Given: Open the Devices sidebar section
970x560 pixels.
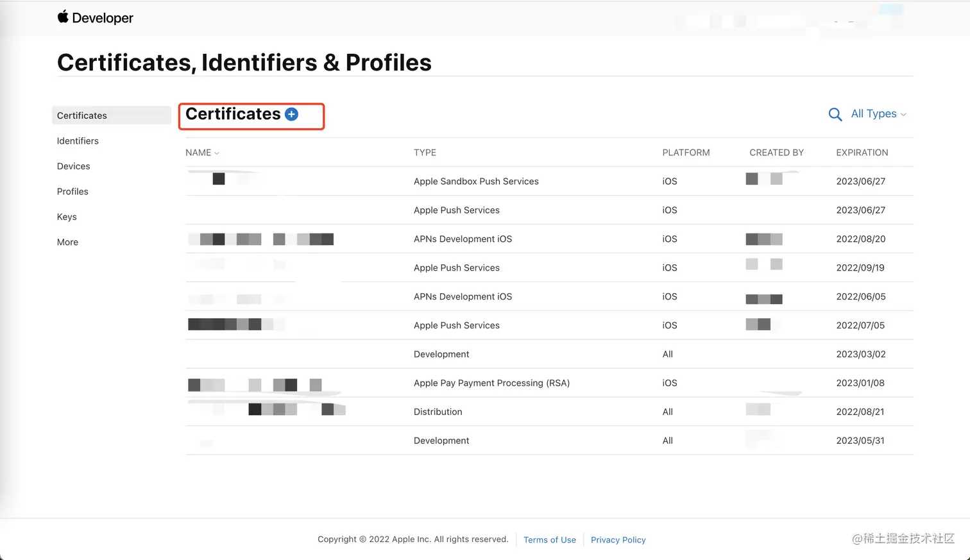Looking at the screenshot, I should 74,166.
